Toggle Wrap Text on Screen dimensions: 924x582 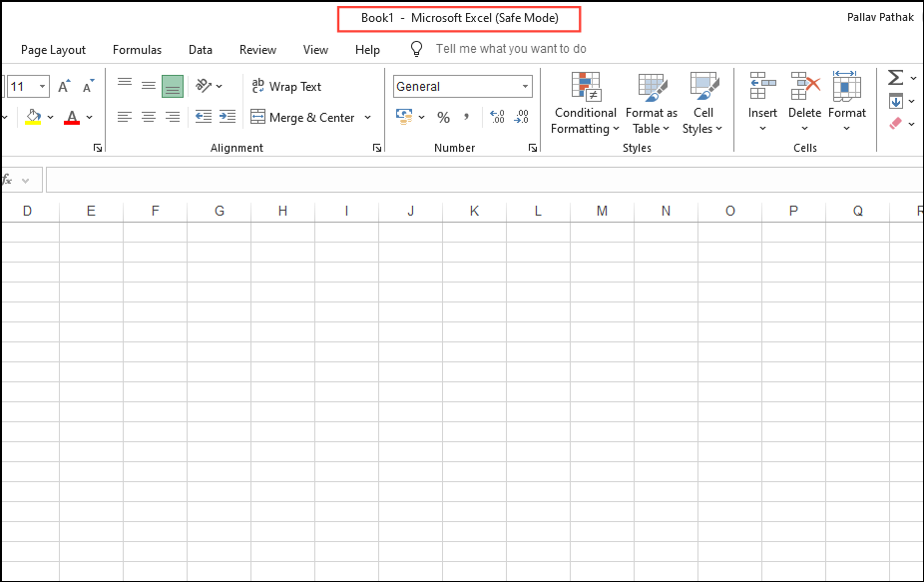click(x=286, y=86)
